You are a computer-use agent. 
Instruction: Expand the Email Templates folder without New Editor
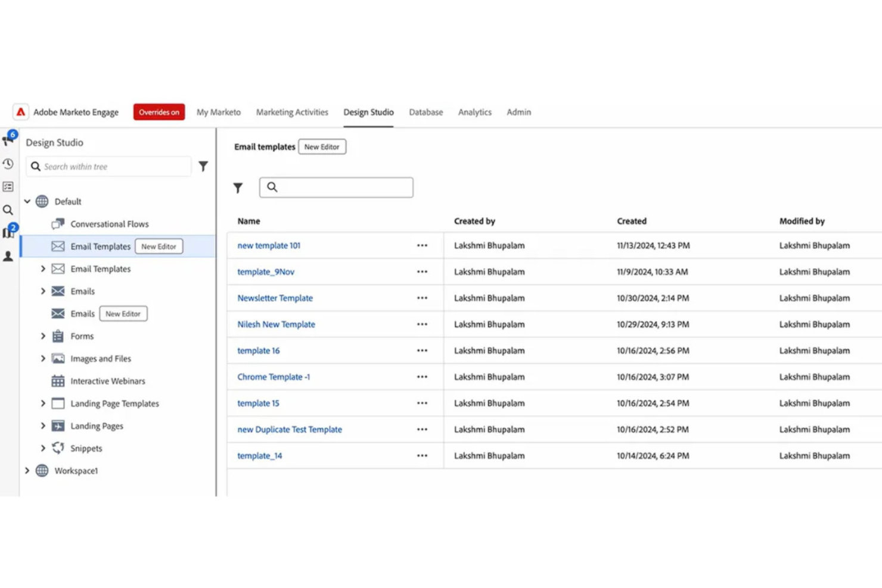pyautogui.click(x=43, y=269)
